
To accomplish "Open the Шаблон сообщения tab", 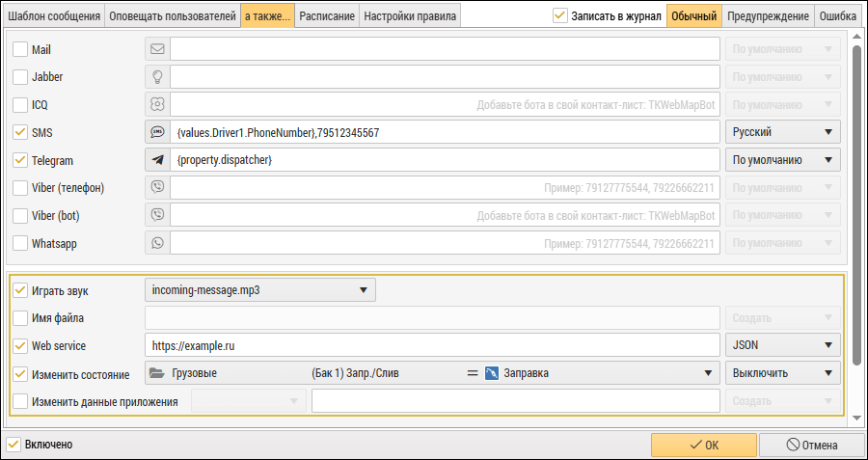I will [54, 16].
